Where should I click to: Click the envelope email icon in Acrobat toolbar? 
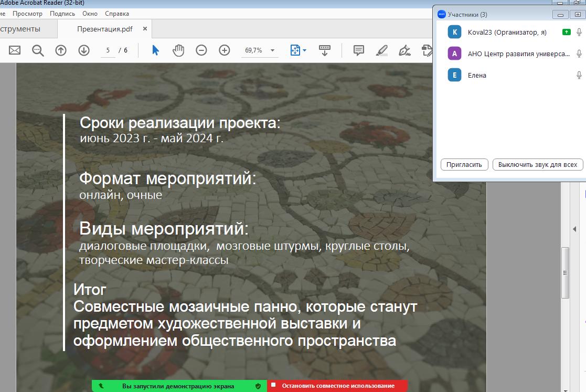pyautogui.click(x=15, y=50)
